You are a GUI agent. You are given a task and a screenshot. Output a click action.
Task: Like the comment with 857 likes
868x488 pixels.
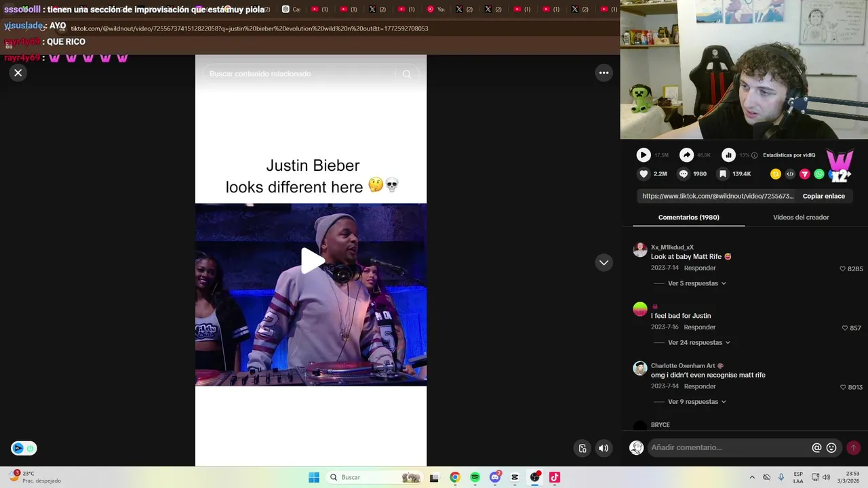[x=845, y=328]
